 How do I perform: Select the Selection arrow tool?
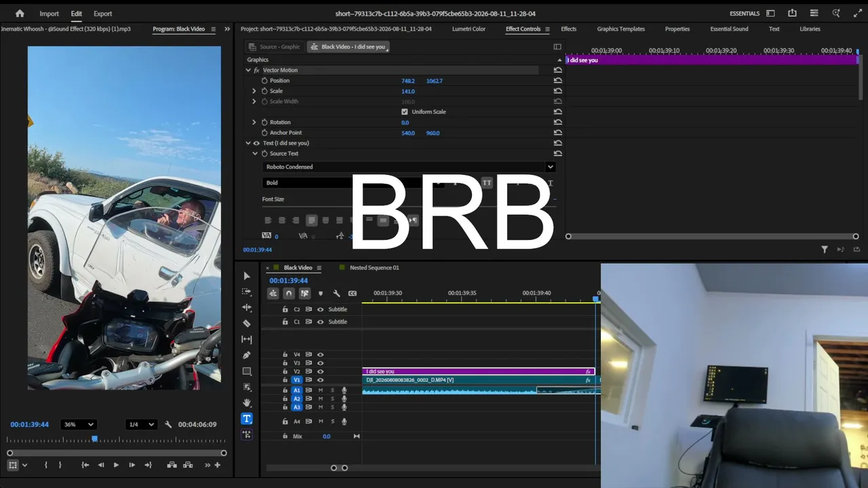[x=247, y=276]
